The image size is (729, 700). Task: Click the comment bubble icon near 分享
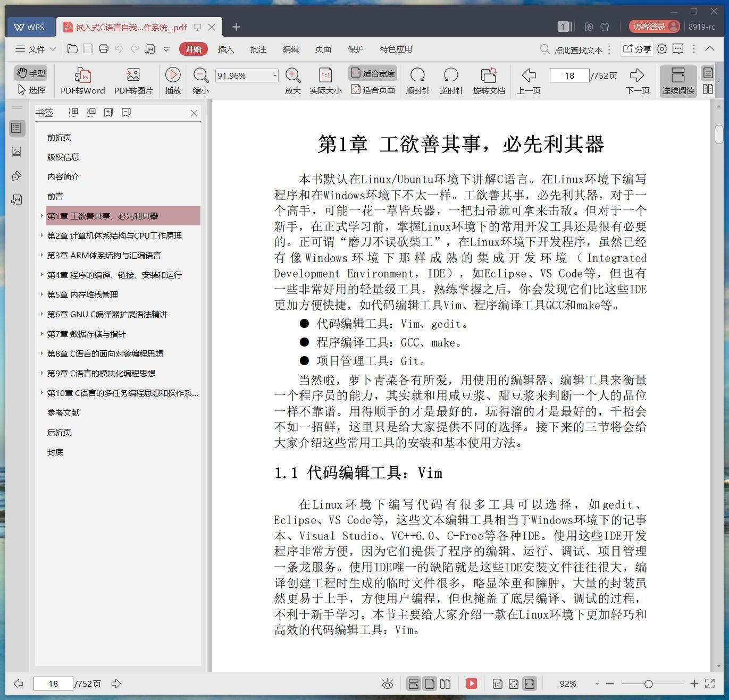click(x=678, y=49)
